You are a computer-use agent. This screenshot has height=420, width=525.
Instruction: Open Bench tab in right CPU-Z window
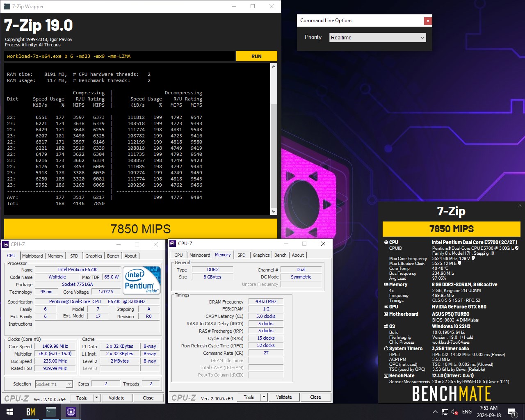(281, 255)
